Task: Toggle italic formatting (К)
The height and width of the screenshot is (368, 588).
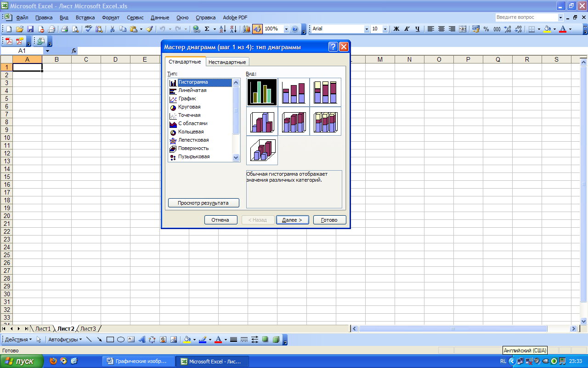Action: [x=407, y=29]
